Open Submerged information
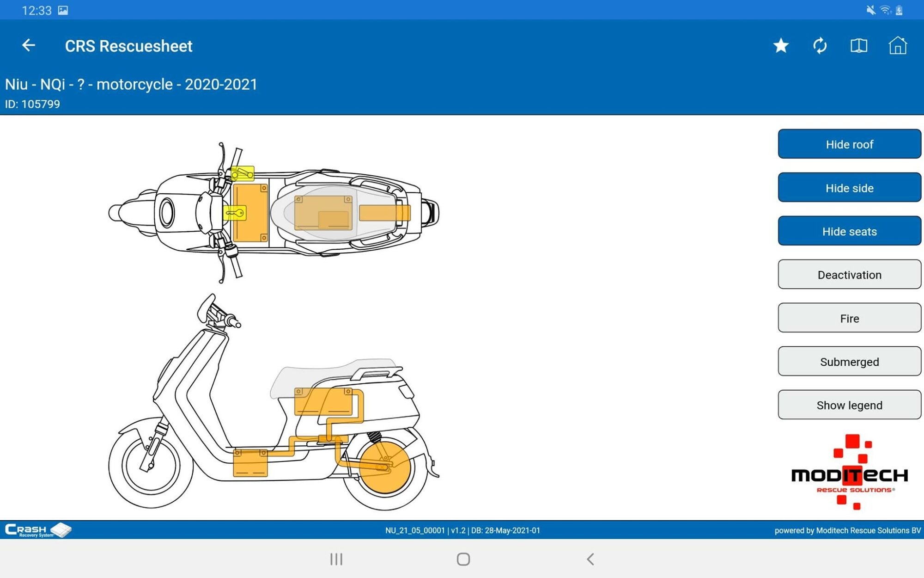The image size is (924, 578). coord(849,362)
